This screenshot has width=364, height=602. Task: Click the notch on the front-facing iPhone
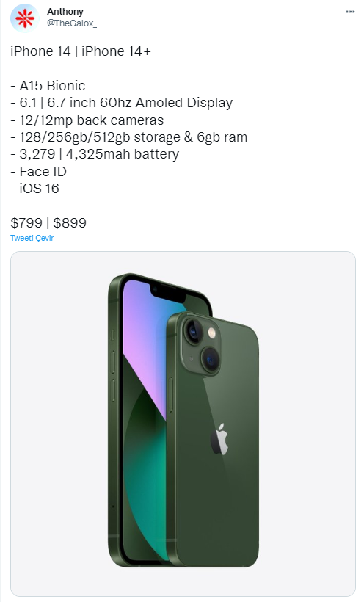coord(167,294)
